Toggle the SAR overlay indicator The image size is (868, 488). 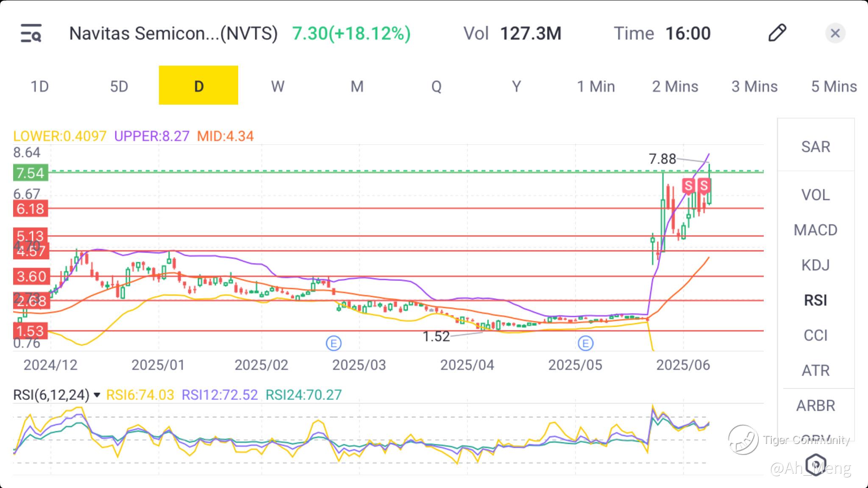[815, 147]
